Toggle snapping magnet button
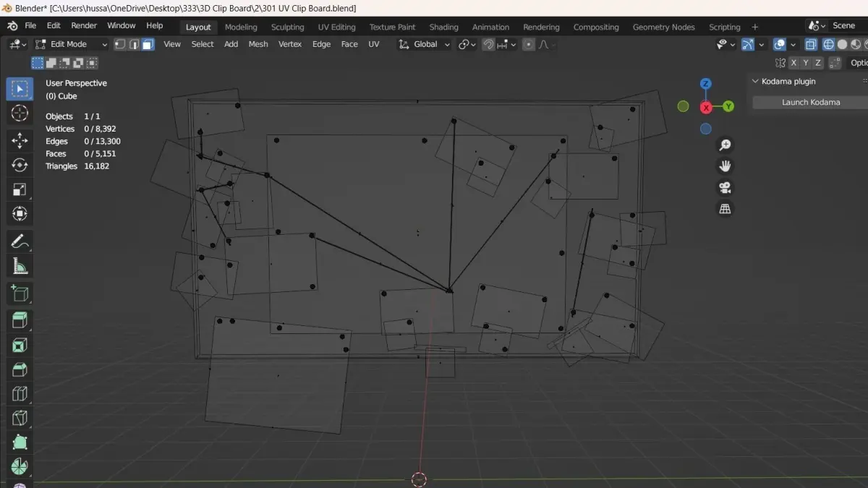Screen dimensions: 868x488 [x=488, y=44]
